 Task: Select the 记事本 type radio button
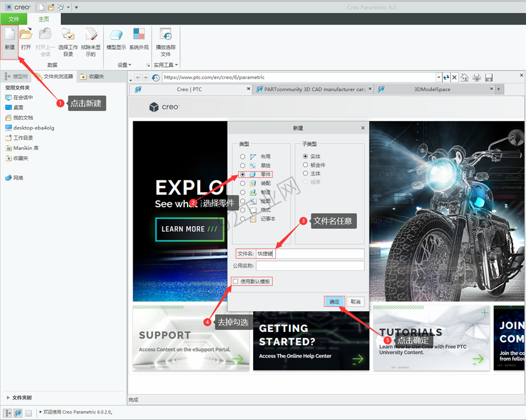pyautogui.click(x=243, y=219)
